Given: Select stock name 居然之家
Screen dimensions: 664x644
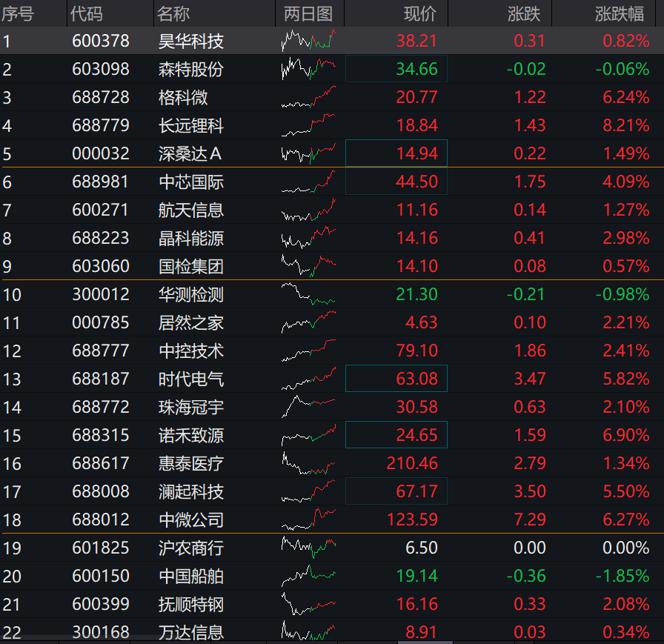Looking at the screenshot, I should [191, 322].
